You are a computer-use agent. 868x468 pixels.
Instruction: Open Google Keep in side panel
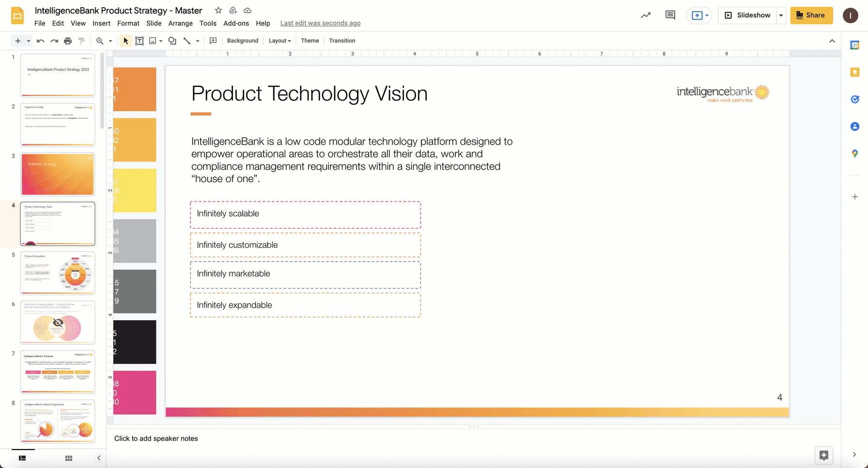click(855, 72)
